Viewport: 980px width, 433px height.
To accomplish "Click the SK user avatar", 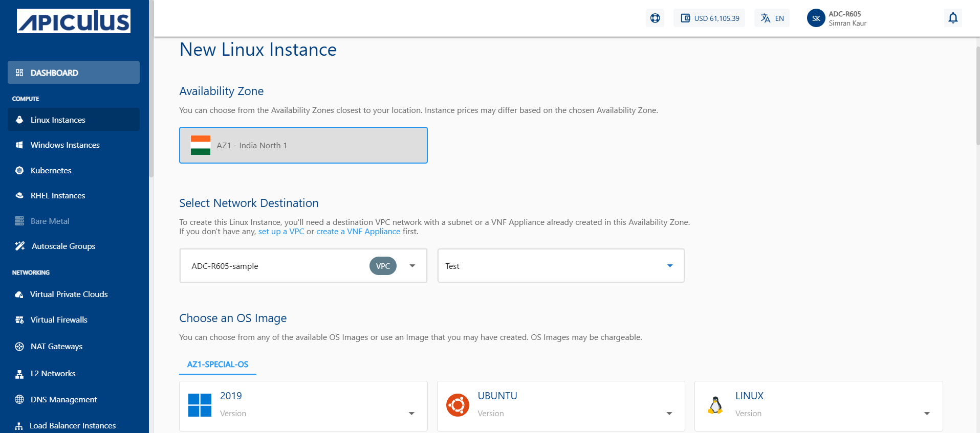I will pyautogui.click(x=816, y=18).
